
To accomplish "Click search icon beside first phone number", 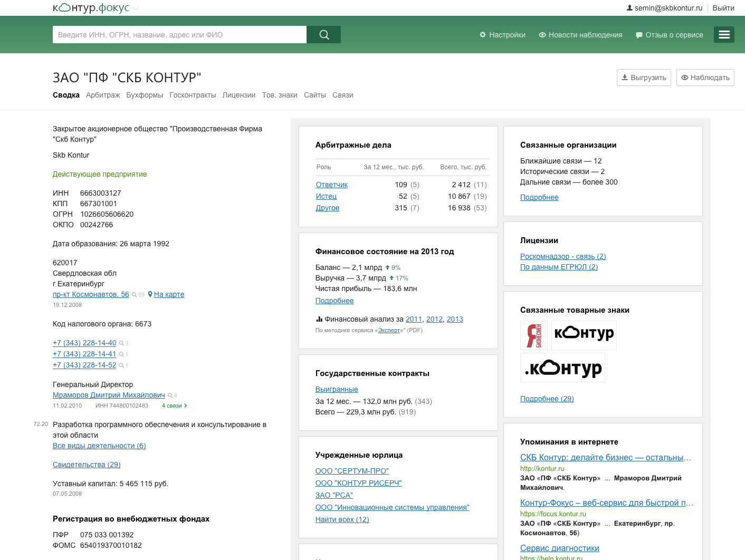I will (121, 343).
